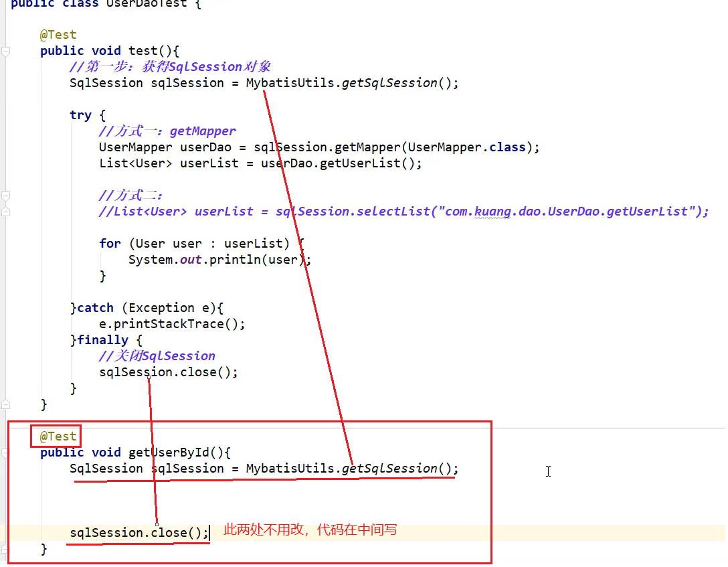The height and width of the screenshot is (567, 728).
Task: Click the closing brace of the for loop
Action: 102,276
